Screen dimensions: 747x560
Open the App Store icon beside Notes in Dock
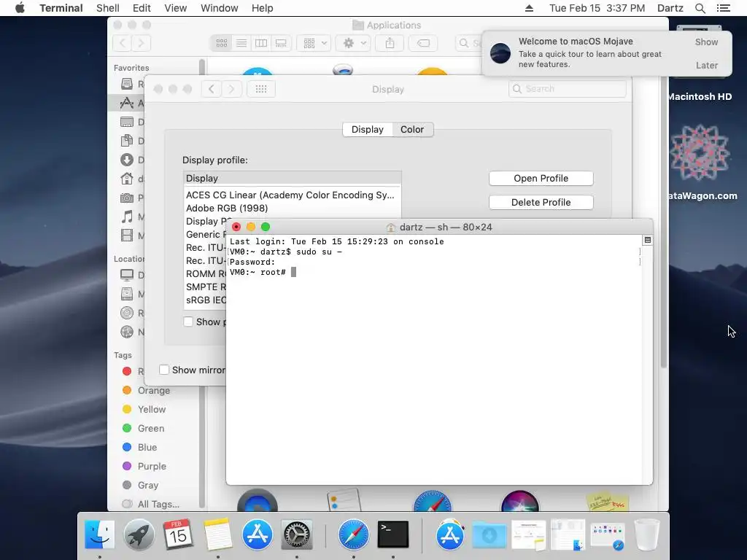pyautogui.click(x=258, y=534)
